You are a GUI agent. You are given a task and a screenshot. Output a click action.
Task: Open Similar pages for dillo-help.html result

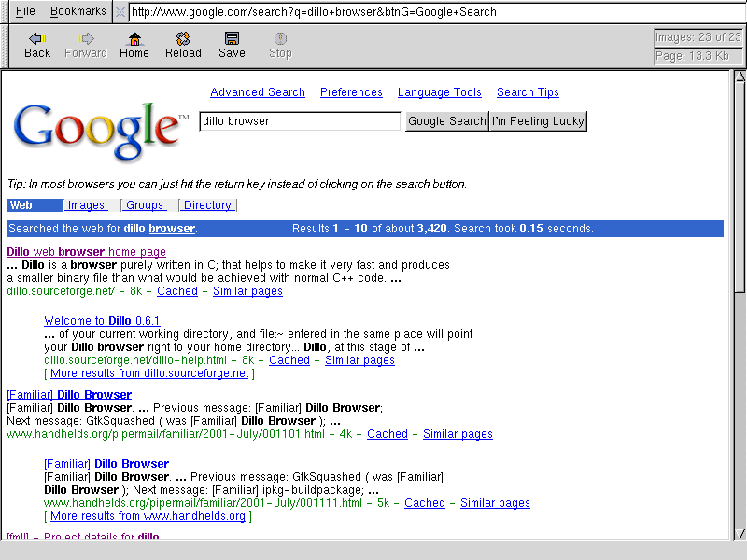coord(359,360)
